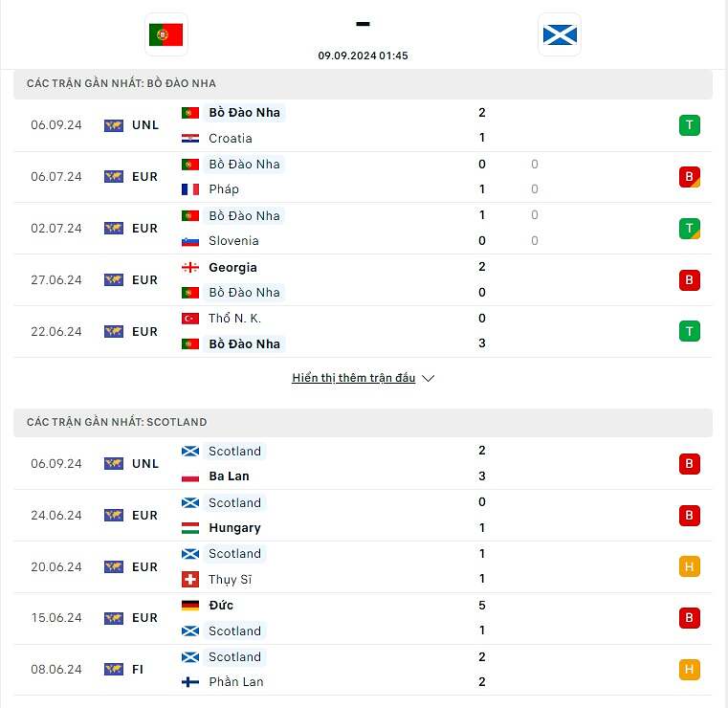
Task: Click the Hungary flag icon
Action: (190, 528)
